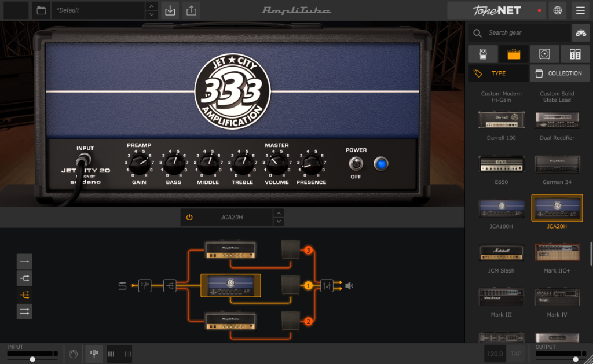593x364 pixels.
Task: Pick the JCA100H amp
Action: pos(501,208)
